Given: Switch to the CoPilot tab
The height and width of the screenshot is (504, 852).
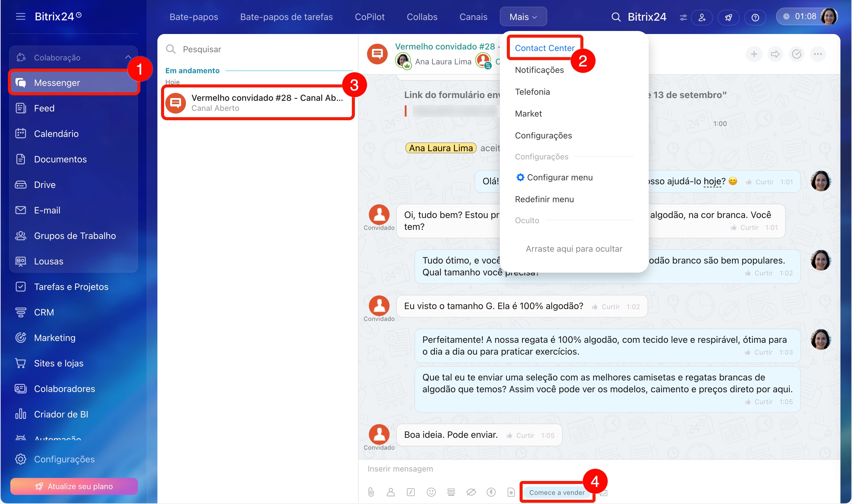Looking at the screenshot, I should (x=369, y=17).
